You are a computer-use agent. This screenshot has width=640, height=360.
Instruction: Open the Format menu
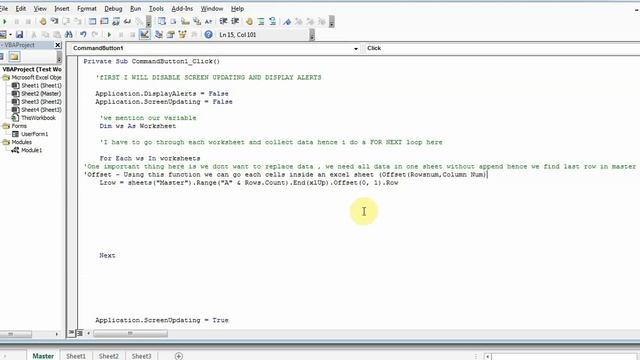click(x=87, y=9)
